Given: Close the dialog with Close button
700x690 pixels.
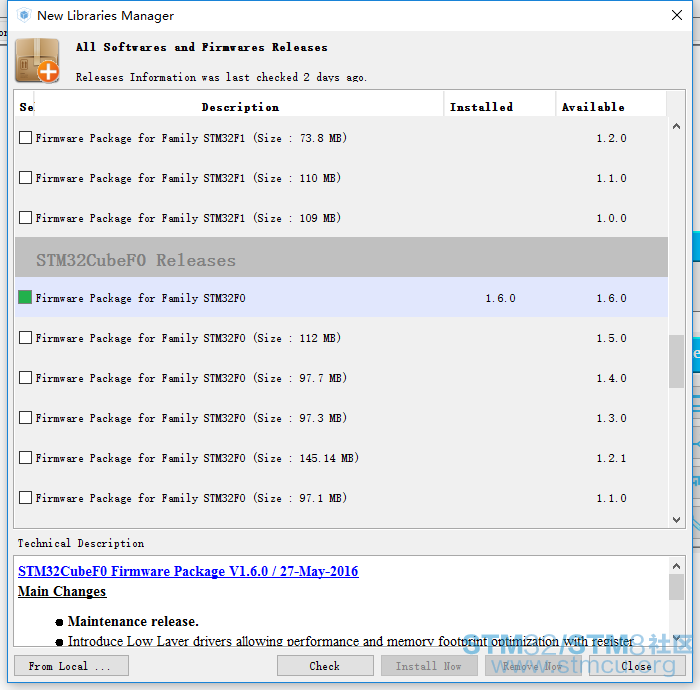Looking at the screenshot, I should 637,666.
